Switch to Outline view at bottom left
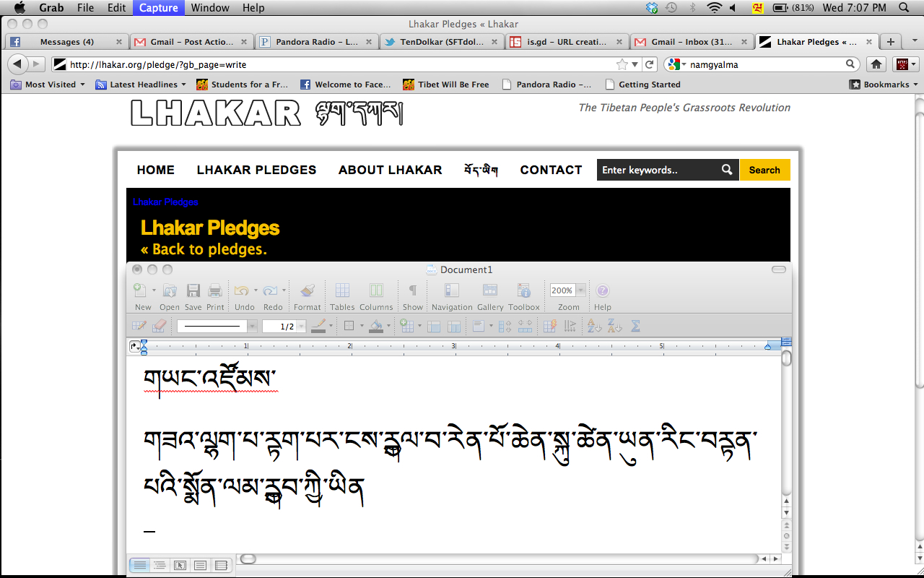The height and width of the screenshot is (578, 924). (160, 565)
